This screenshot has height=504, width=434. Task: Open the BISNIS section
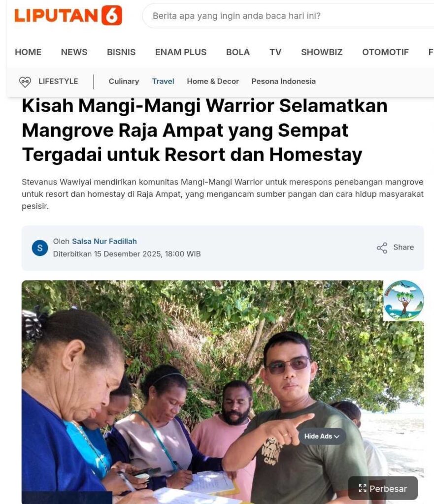point(121,52)
